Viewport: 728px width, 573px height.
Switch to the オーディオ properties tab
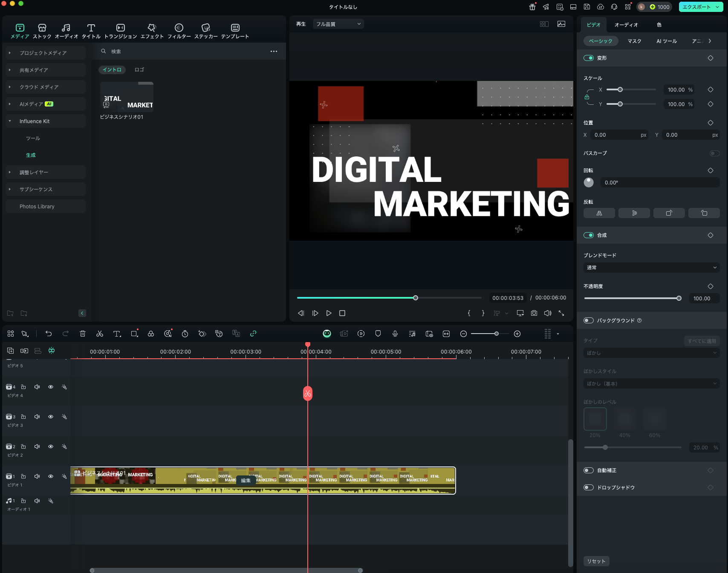tap(626, 25)
